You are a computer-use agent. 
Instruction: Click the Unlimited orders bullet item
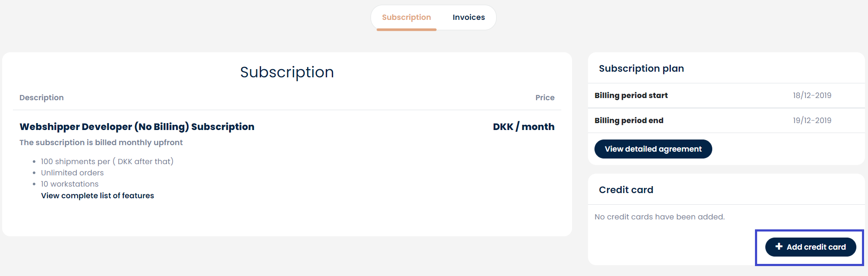(x=72, y=173)
